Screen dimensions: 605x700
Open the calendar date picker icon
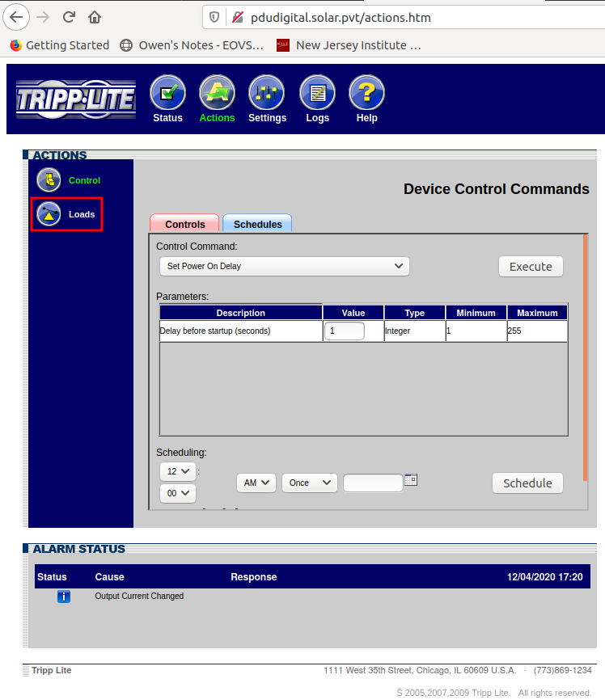click(x=411, y=480)
